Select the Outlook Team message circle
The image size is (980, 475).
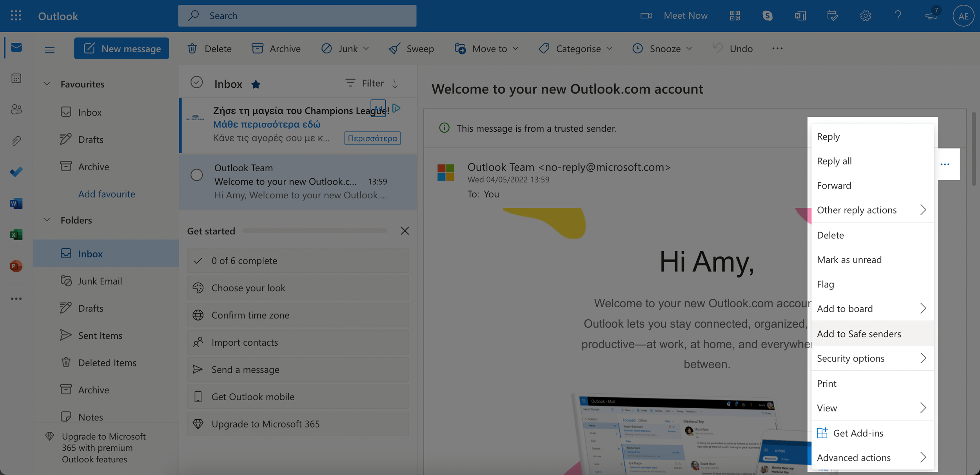[x=196, y=175]
